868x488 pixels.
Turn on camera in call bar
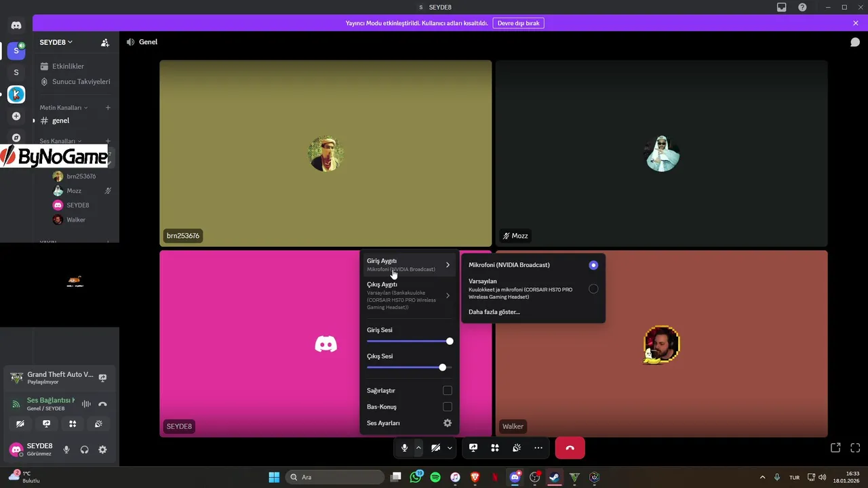click(x=435, y=448)
